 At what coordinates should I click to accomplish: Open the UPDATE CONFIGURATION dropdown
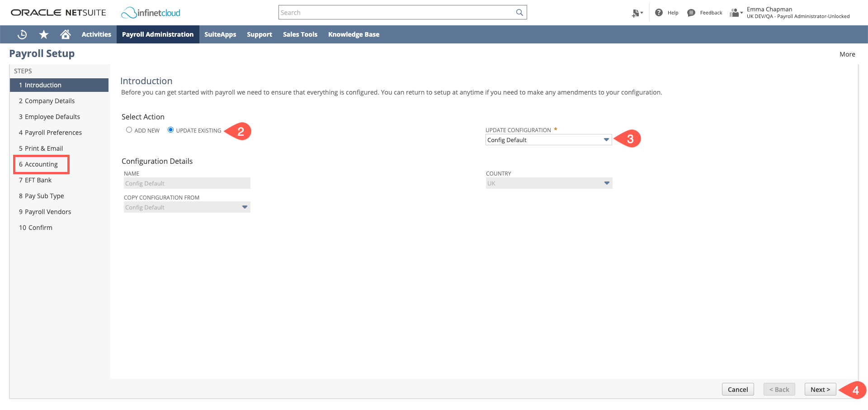(606, 139)
